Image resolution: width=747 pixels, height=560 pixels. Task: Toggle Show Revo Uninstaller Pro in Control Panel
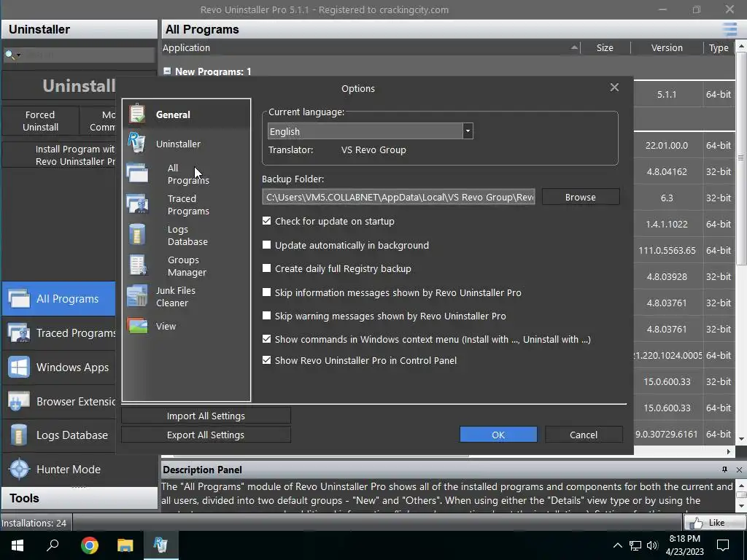tap(267, 360)
